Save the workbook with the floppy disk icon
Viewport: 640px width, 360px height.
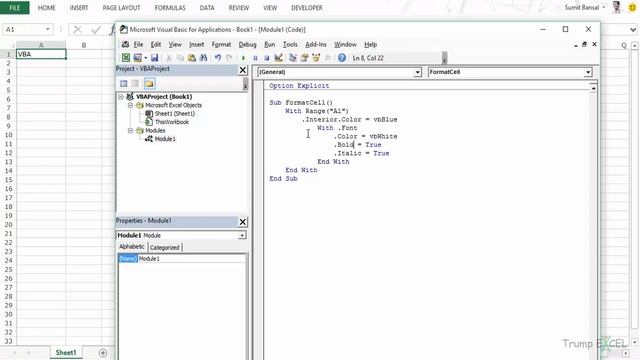click(154, 58)
